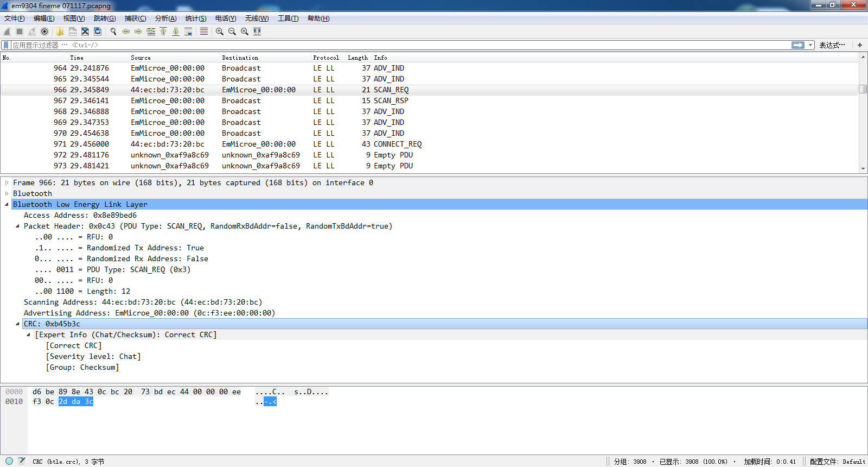Collapse Bluetooth Low Energy Link Layer node
This screenshot has width=868, height=467.
(7, 205)
